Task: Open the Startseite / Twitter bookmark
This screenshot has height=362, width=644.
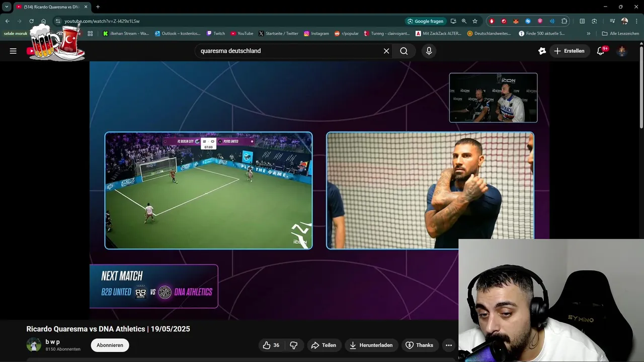Action: tap(278, 34)
